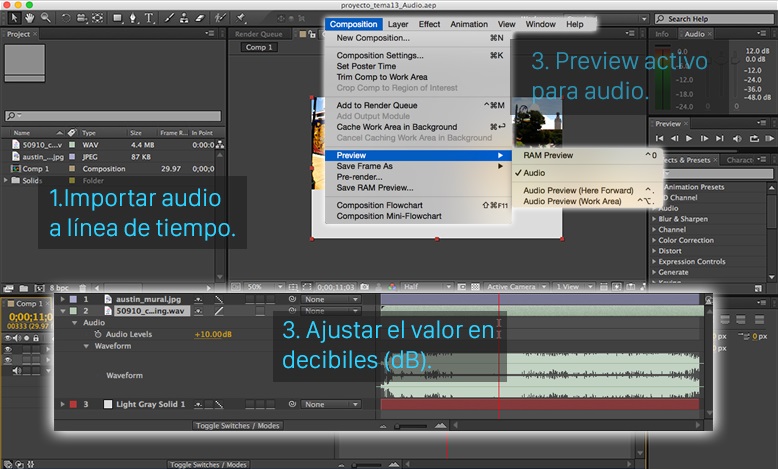Viewport: 778px width, 469px height.
Task: Select the Hand tool
Action: coord(30,18)
